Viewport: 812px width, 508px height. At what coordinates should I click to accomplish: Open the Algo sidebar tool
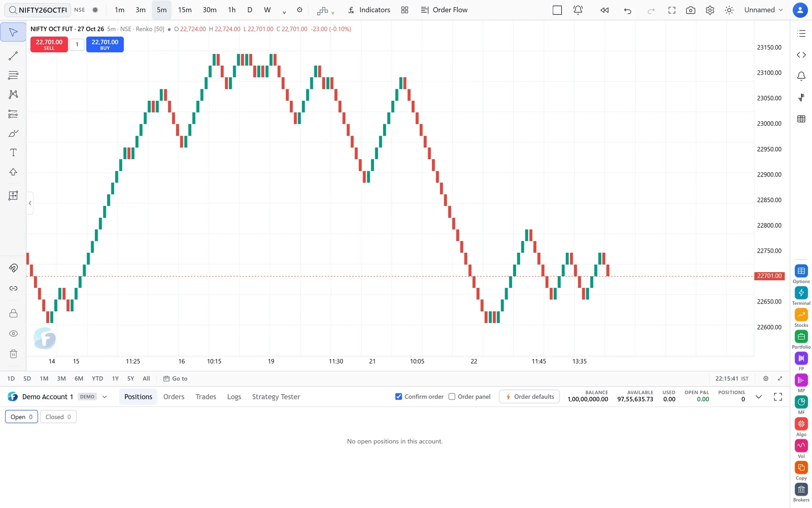(801, 427)
